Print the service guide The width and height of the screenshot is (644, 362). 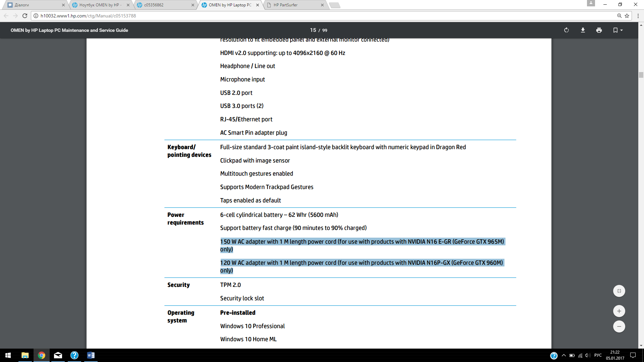599,30
